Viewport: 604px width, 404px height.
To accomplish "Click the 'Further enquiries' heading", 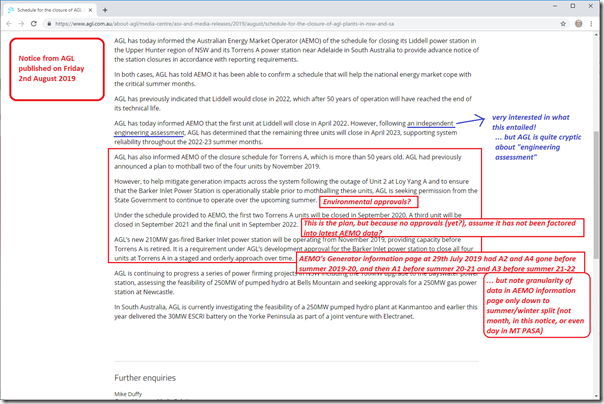I will (x=145, y=378).
